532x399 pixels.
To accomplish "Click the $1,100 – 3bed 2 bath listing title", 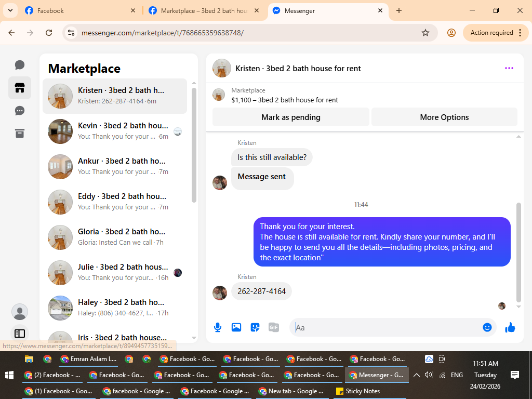I will click(x=285, y=100).
